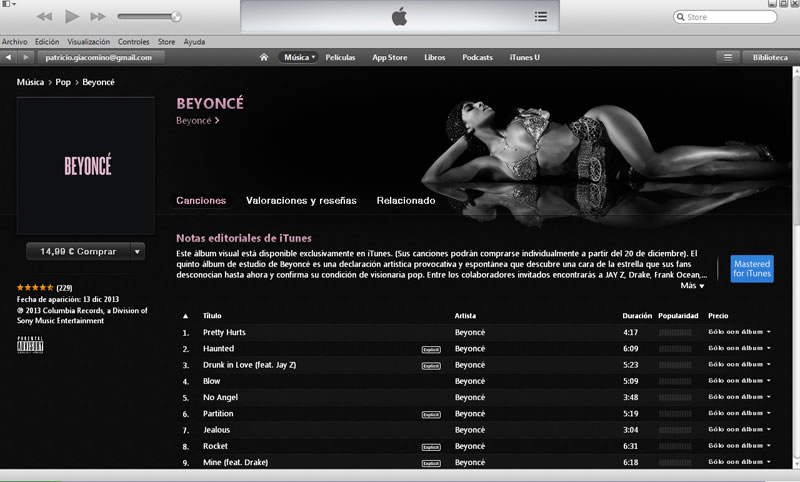Viewport: 800px width, 482px height.
Task: Go to the iTunes Store home icon
Action: tap(264, 58)
